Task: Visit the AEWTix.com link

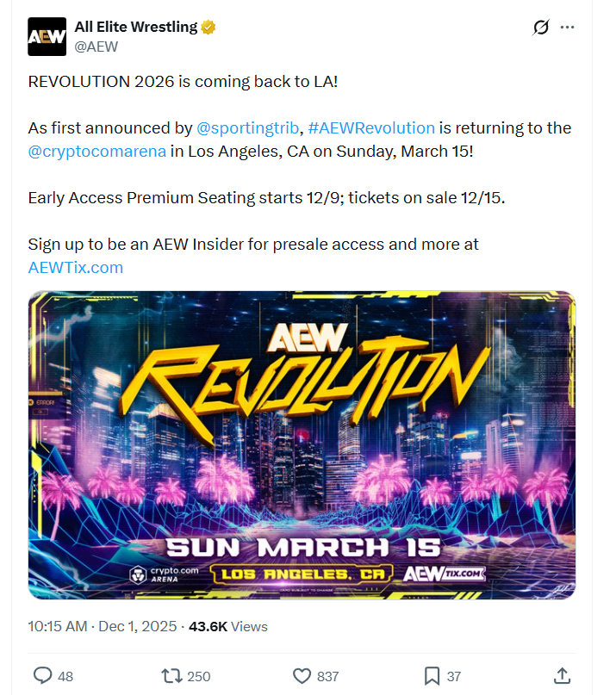Action: coord(76,267)
